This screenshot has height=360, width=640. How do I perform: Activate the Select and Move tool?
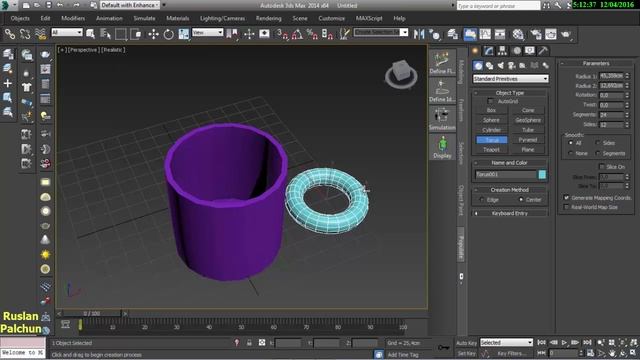[153, 34]
